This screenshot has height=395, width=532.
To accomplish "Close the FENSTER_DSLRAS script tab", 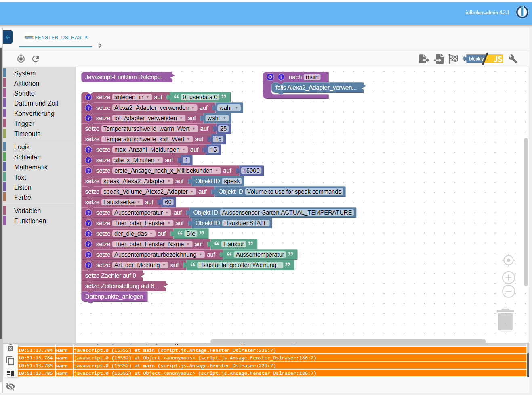I will click(86, 37).
